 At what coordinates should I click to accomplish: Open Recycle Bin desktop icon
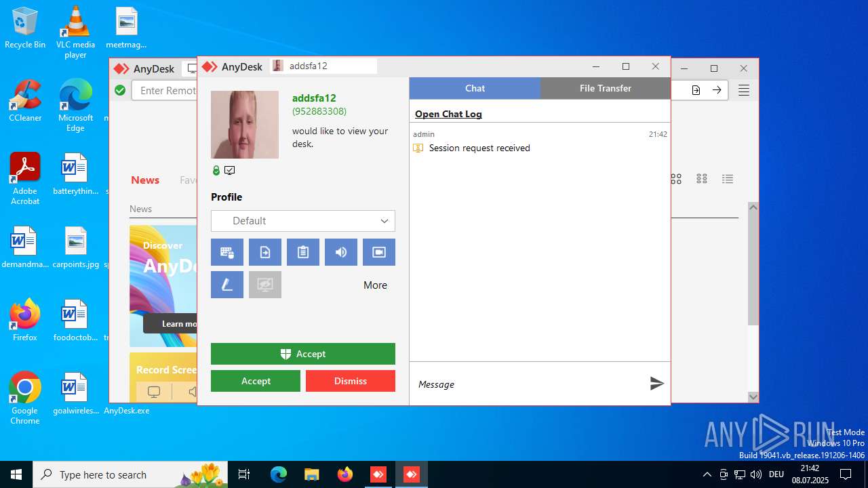coord(25,28)
